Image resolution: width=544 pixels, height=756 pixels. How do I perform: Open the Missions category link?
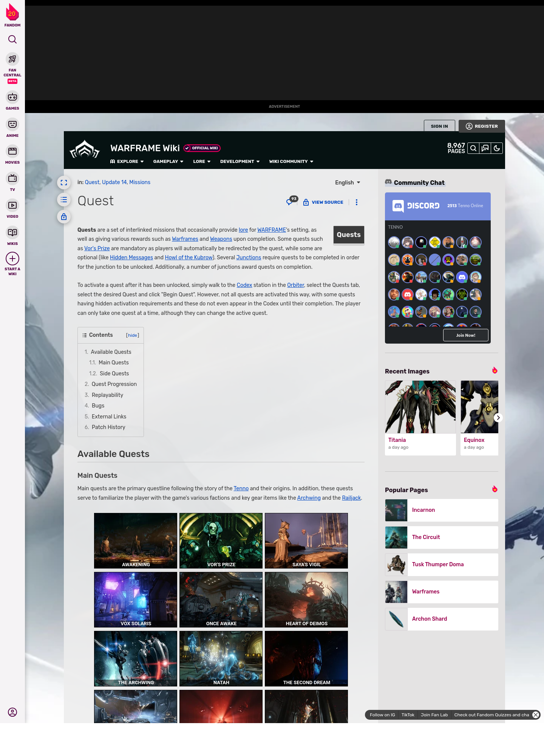[x=140, y=182]
